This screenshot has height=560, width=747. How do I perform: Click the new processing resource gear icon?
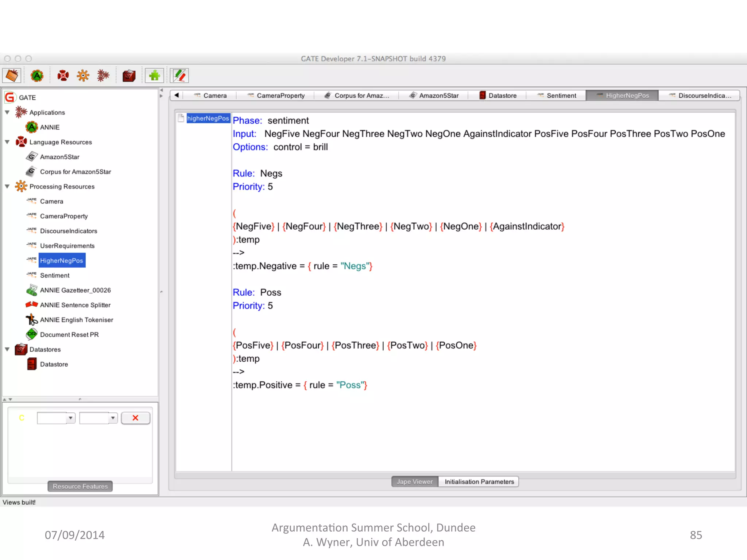(x=83, y=75)
